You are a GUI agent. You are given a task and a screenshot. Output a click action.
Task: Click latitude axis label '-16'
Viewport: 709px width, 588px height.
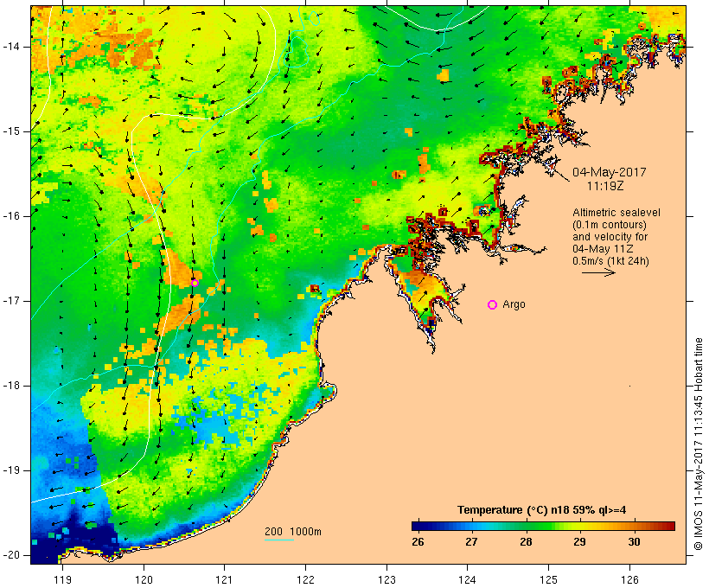10,216
